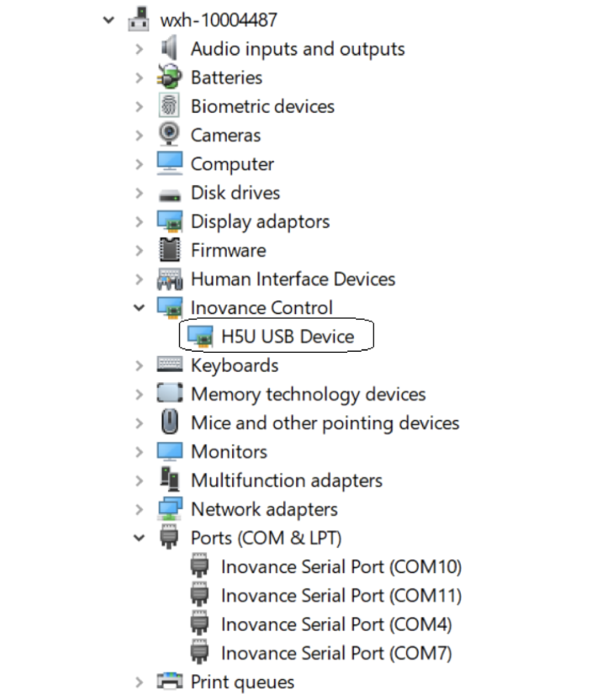
Task: Select the Display adaptors label
Action: 260,222
